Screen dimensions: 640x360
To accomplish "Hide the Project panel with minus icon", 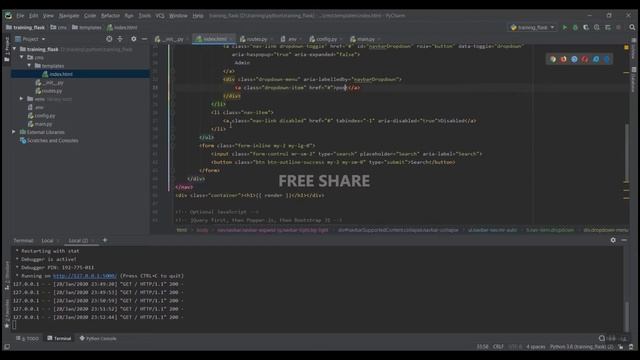I will (x=144, y=39).
